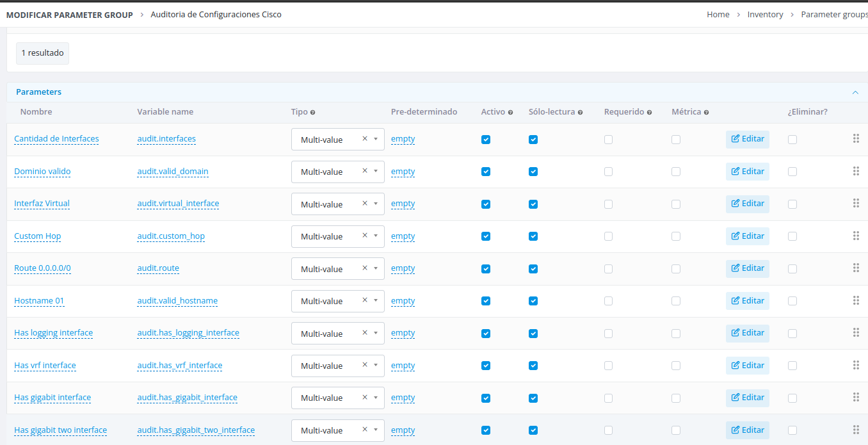
Task: Toggle Métrica checkbox for Has vrf interface
Action: point(676,366)
